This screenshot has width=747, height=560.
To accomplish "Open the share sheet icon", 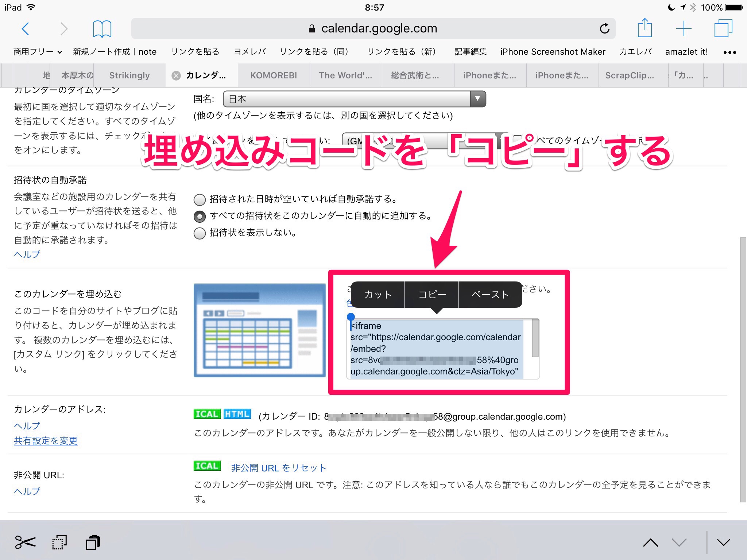I will (x=645, y=28).
